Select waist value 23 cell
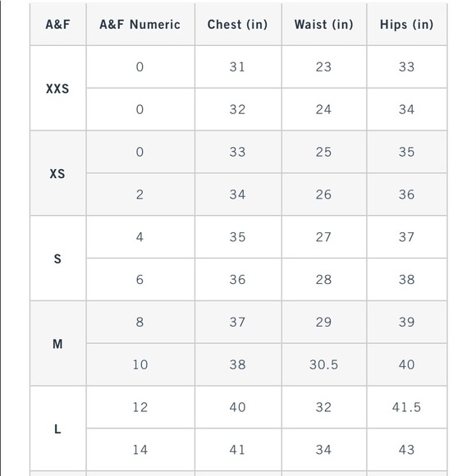476x476 pixels. pyautogui.click(x=324, y=66)
